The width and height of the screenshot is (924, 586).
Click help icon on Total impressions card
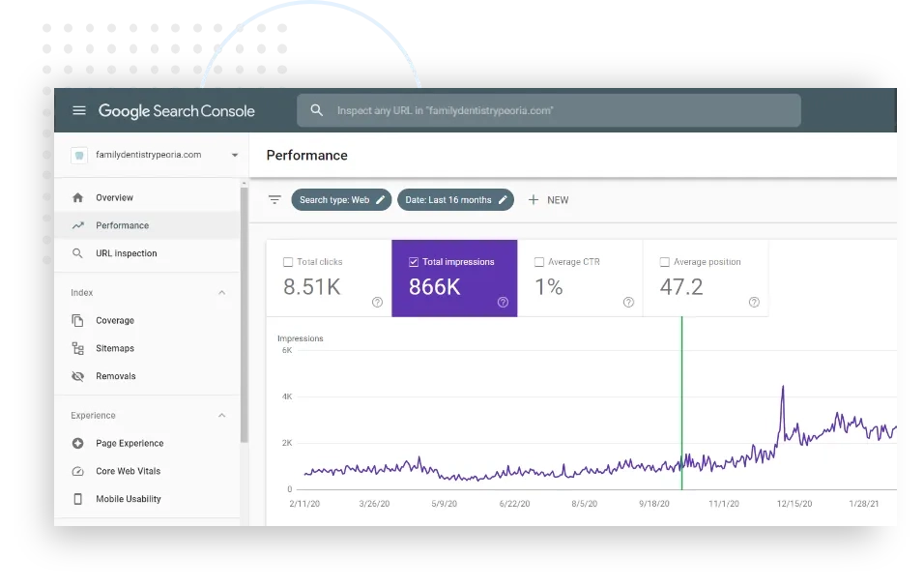tap(503, 302)
